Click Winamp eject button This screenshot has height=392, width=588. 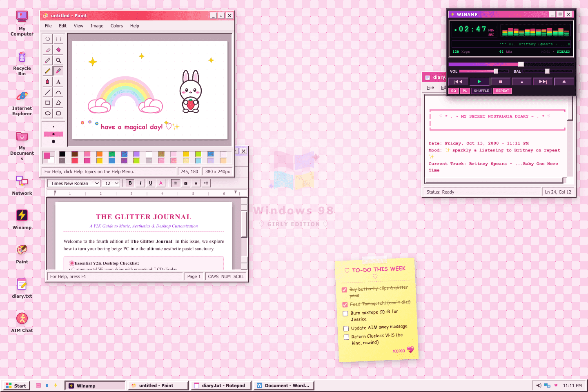564,82
